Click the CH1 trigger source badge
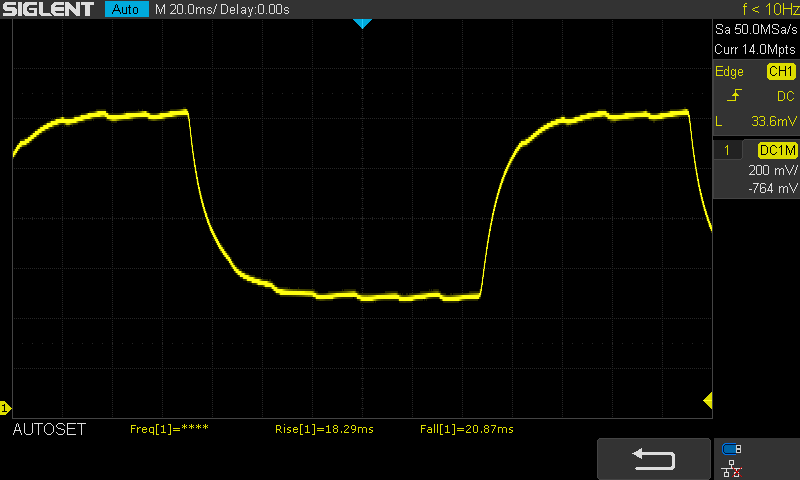Screen dimensions: 800x480 click(x=781, y=71)
